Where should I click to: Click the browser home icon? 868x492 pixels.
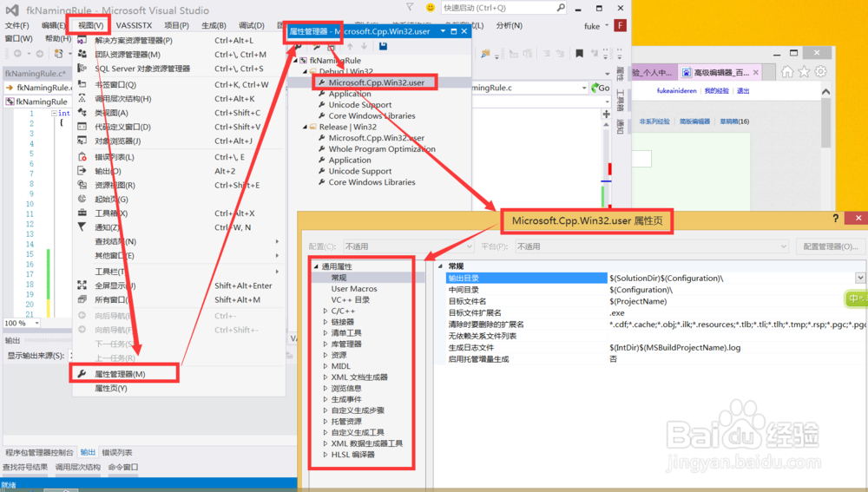pos(787,72)
